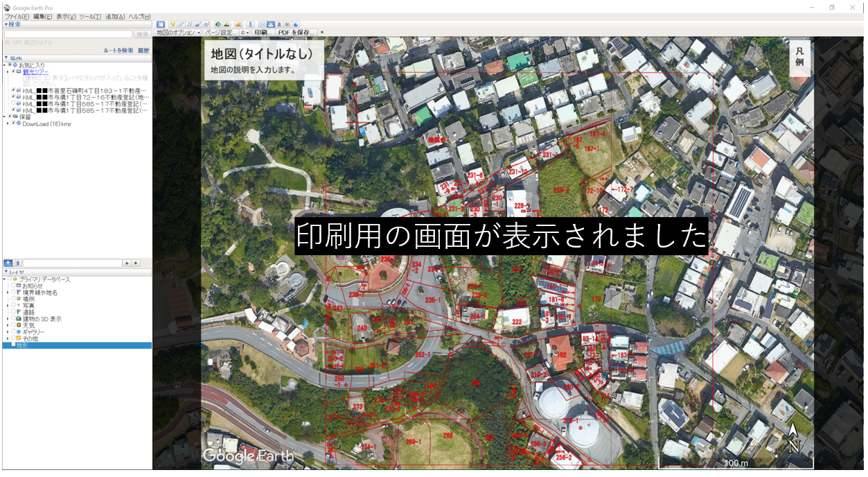This screenshot has height=477, width=868.
Task: Click the ルートを検索 link
Action: (x=118, y=51)
